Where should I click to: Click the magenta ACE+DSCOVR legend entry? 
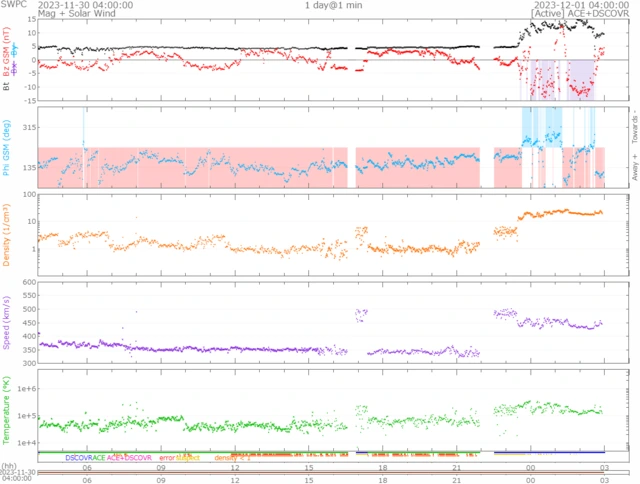pos(132,458)
